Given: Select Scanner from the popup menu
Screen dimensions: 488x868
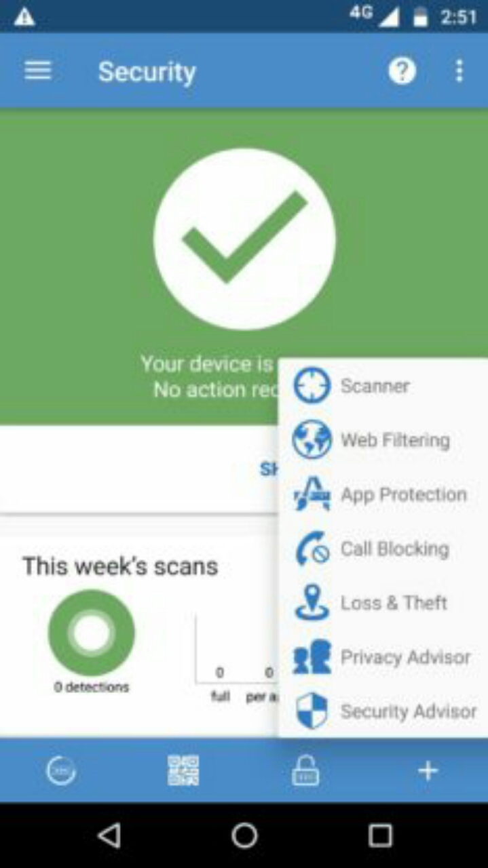Looking at the screenshot, I should point(383,386).
